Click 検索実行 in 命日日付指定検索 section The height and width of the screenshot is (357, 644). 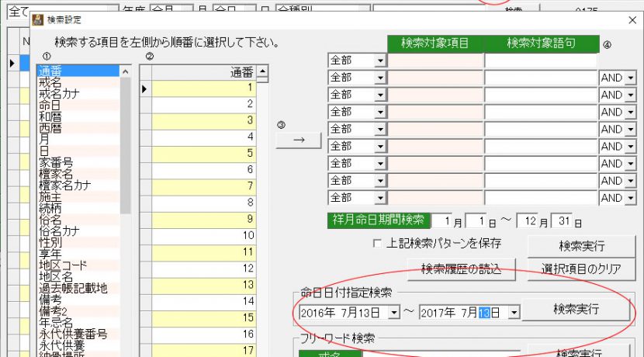click(x=576, y=310)
